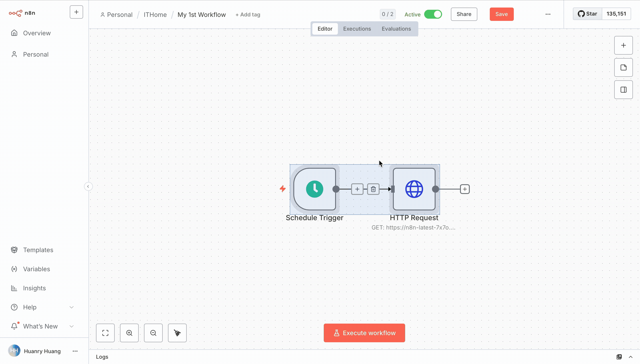Image resolution: width=640 pixels, height=364 pixels.
Task: Open Templates from the sidebar
Action: [38, 250]
